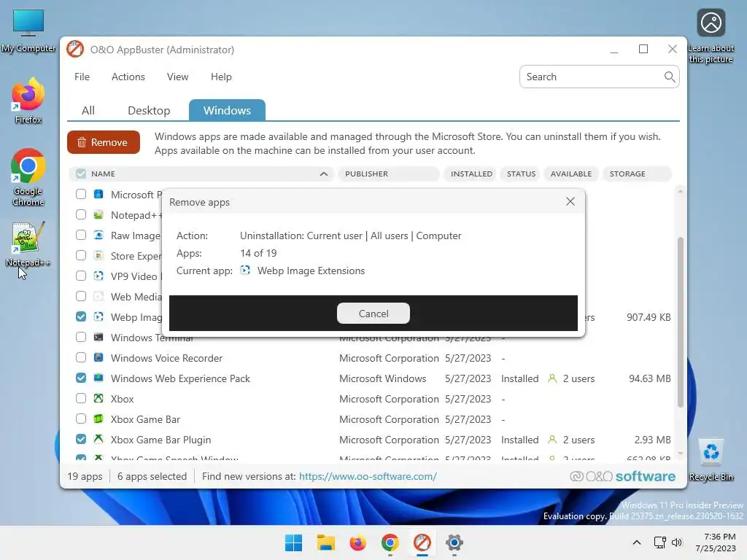The image size is (747, 560).
Task: Click the Notepad++ app icon in list
Action: pos(98,215)
